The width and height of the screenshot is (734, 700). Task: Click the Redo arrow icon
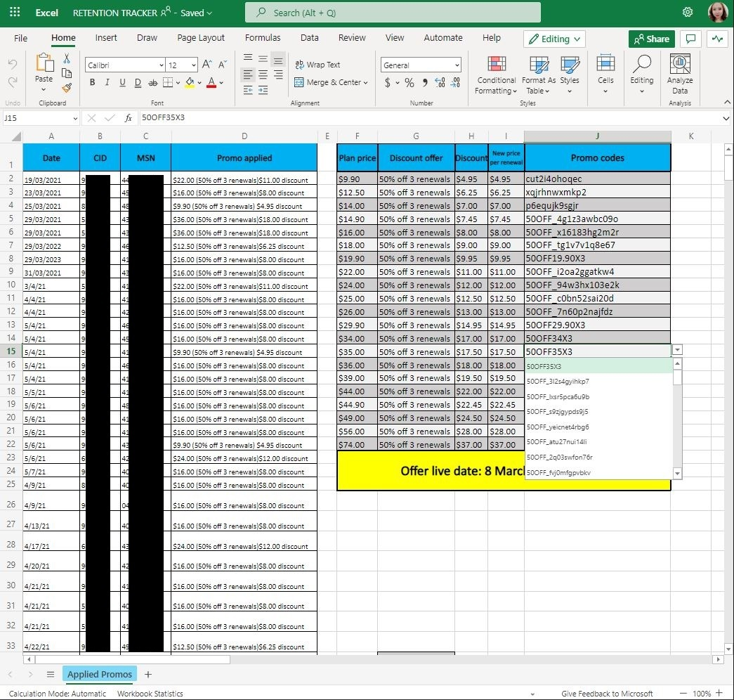pos(13,82)
